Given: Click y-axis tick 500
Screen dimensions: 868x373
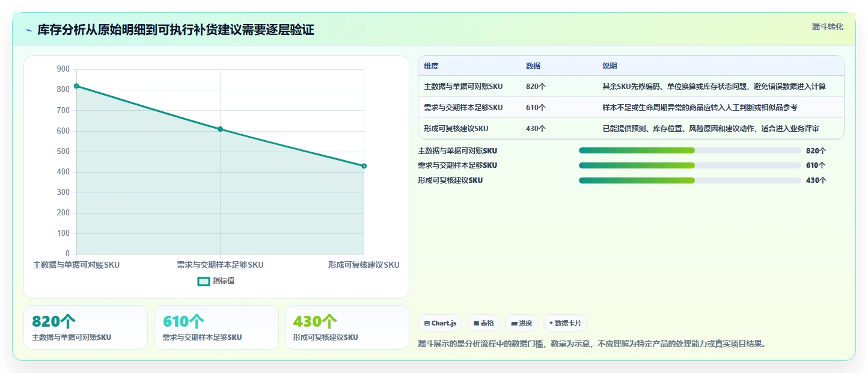Looking at the screenshot, I should coord(63,152).
